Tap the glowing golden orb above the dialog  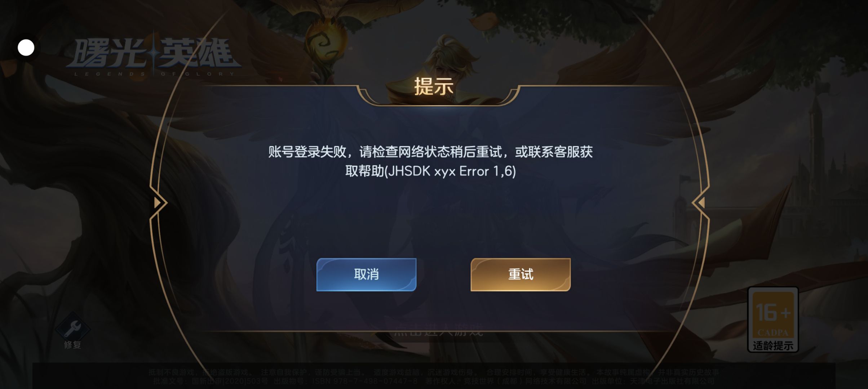click(x=329, y=43)
